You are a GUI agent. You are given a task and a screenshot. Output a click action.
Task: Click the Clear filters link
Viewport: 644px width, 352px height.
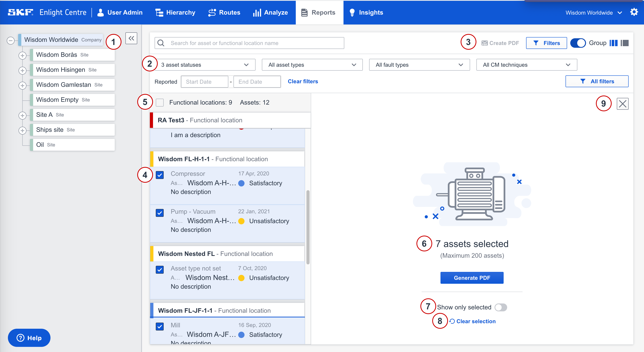click(303, 81)
